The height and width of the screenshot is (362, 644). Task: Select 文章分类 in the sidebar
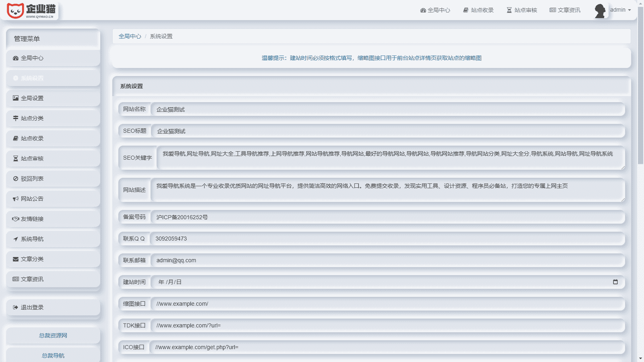pos(53,259)
